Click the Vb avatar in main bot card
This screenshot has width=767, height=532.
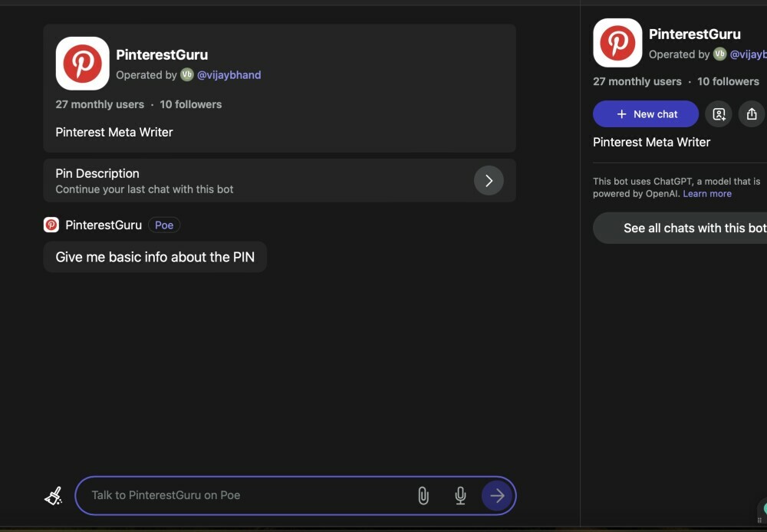pos(187,75)
